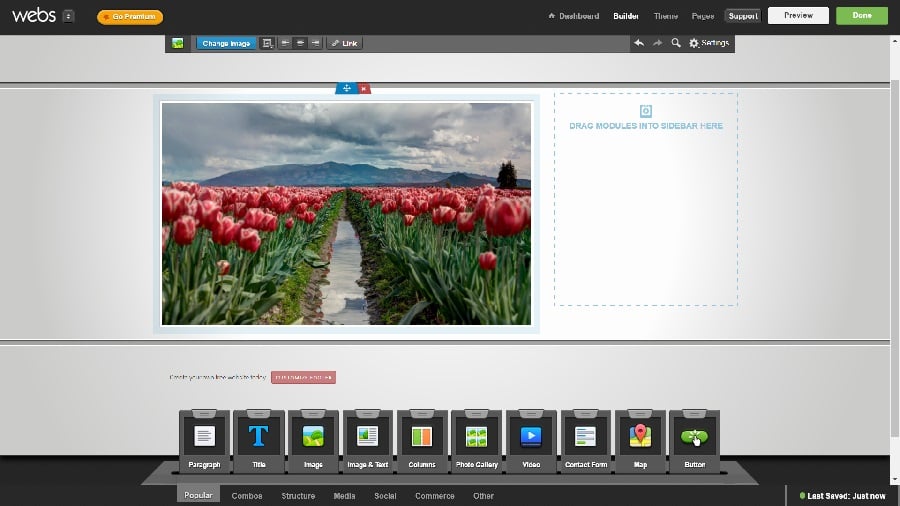Open the Theme menu in header
Image resolution: width=900 pixels, height=506 pixels.
665,16
